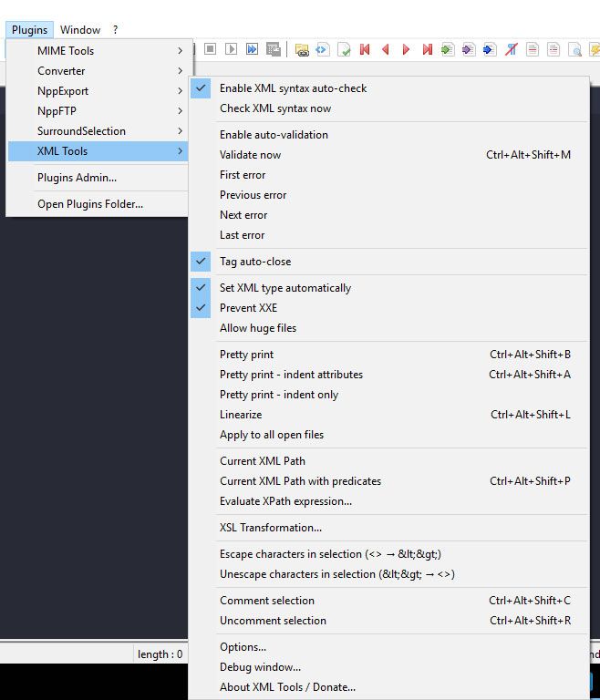Select Comment selection

pyautogui.click(x=389, y=601)
